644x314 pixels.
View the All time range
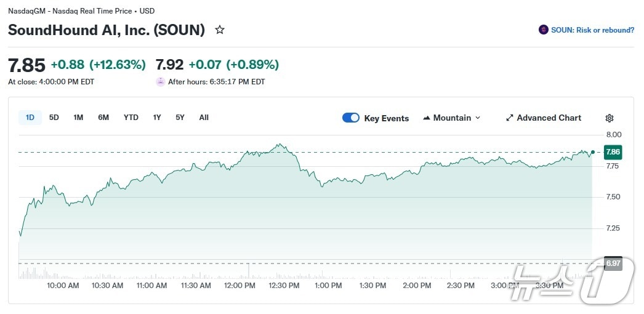pyautogui.click(x=204, y=117)
